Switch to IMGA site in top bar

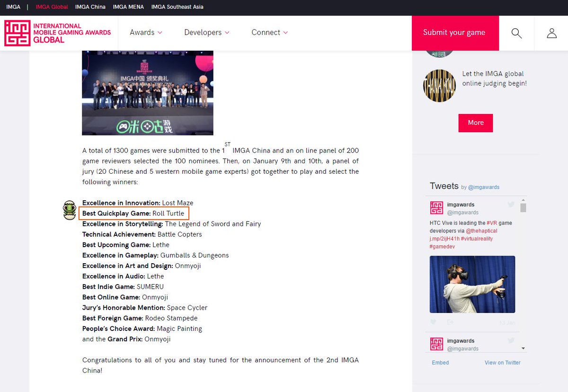13,7
